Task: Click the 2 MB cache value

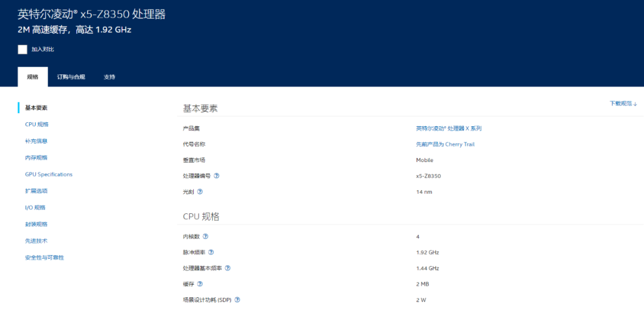Action: pyautogui.click(x=423, y=284)
